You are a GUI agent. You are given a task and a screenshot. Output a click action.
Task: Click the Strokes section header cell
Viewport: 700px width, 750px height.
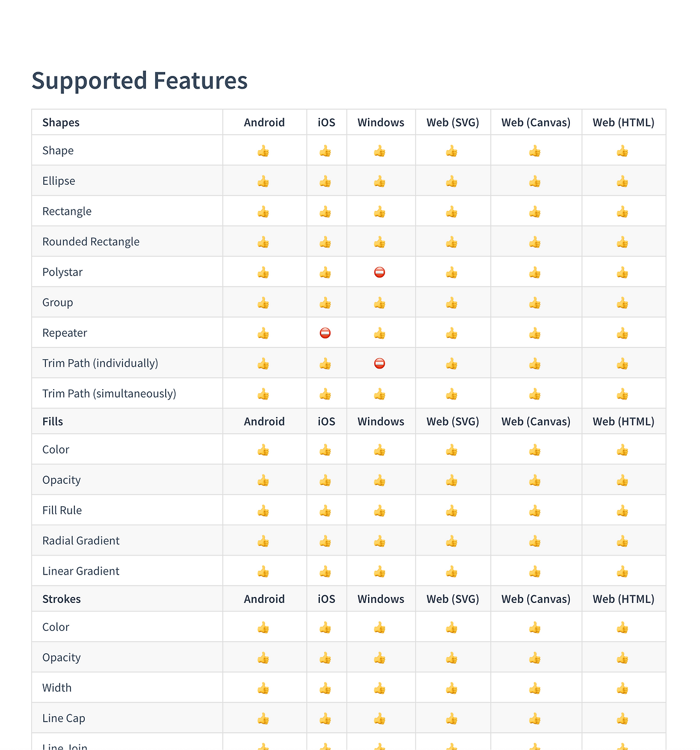point(61,599)
